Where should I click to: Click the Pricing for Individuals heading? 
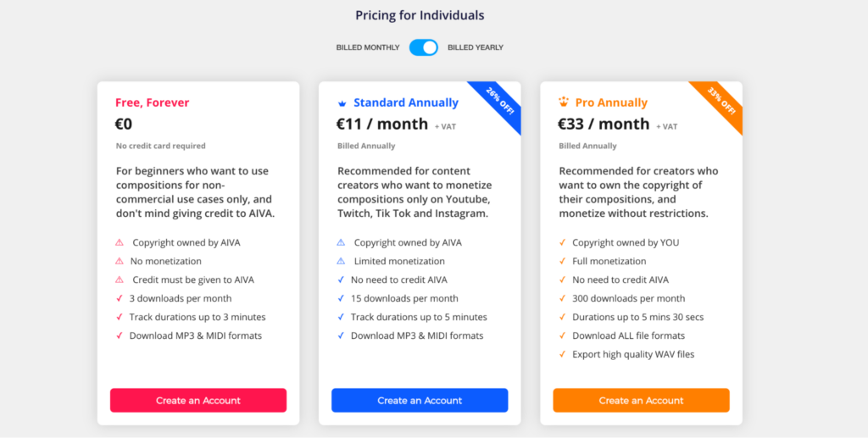420,15
